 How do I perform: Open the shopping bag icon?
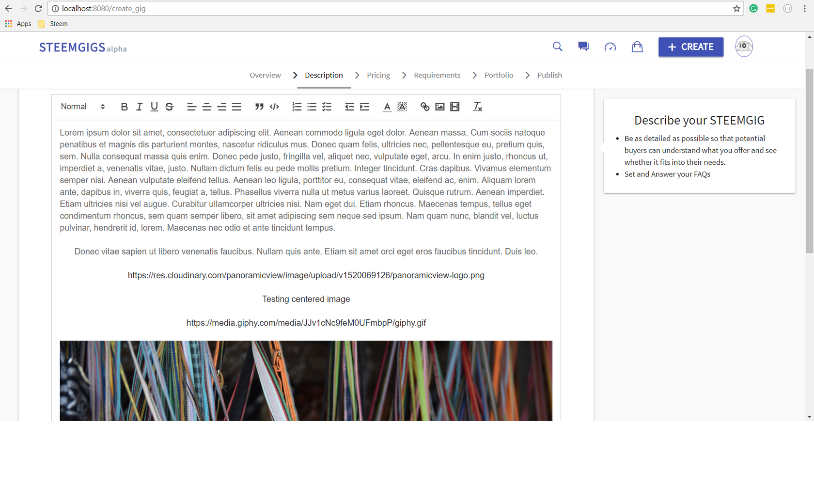637,47
